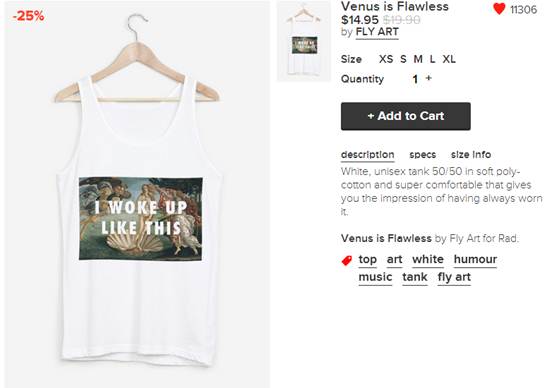Open the 'fly art' tag link
Screen dimensions: 559x388
[x=454, y=277]
